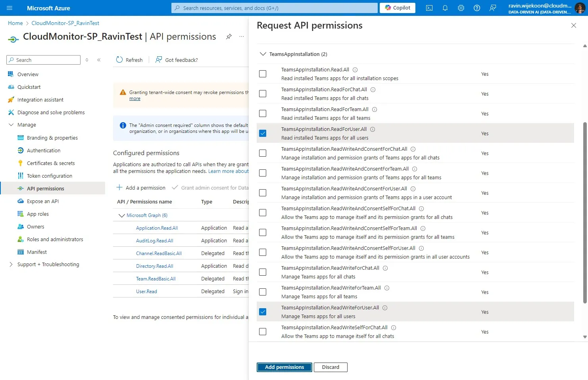This screenshot has height=380, width=588.
Task: Open the Application.Read.All permission link
Action: coord(157,228)
